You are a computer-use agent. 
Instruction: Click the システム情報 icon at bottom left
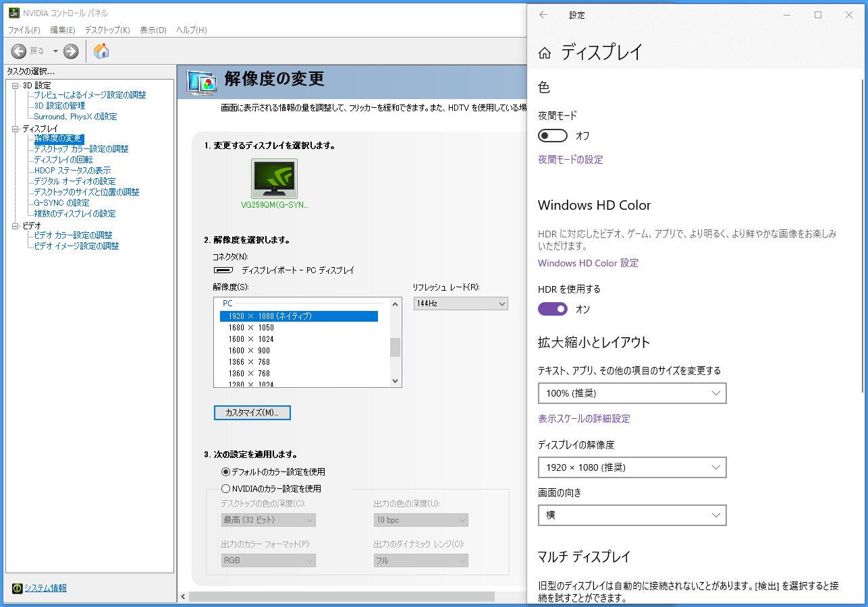click(17, 588)
